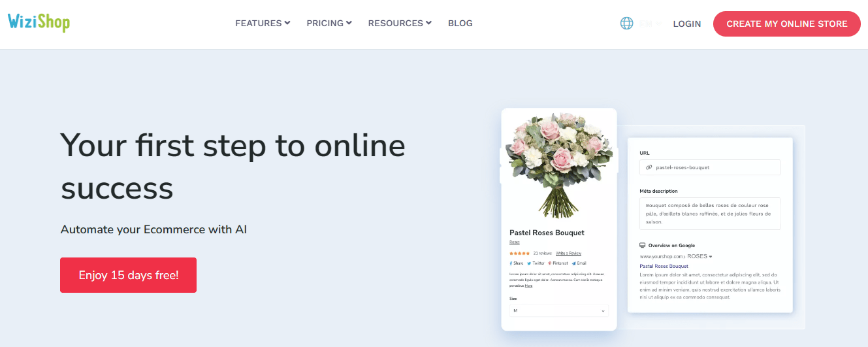Go to the Blog page
The width and height of the screenshot is (868, 347).
(x=460, y=24)
